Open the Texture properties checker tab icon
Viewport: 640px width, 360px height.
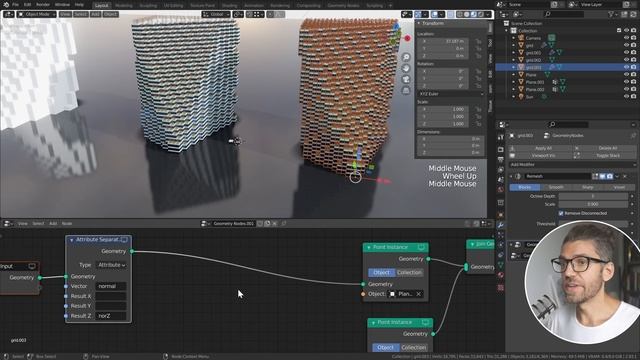tap(501, 287)
